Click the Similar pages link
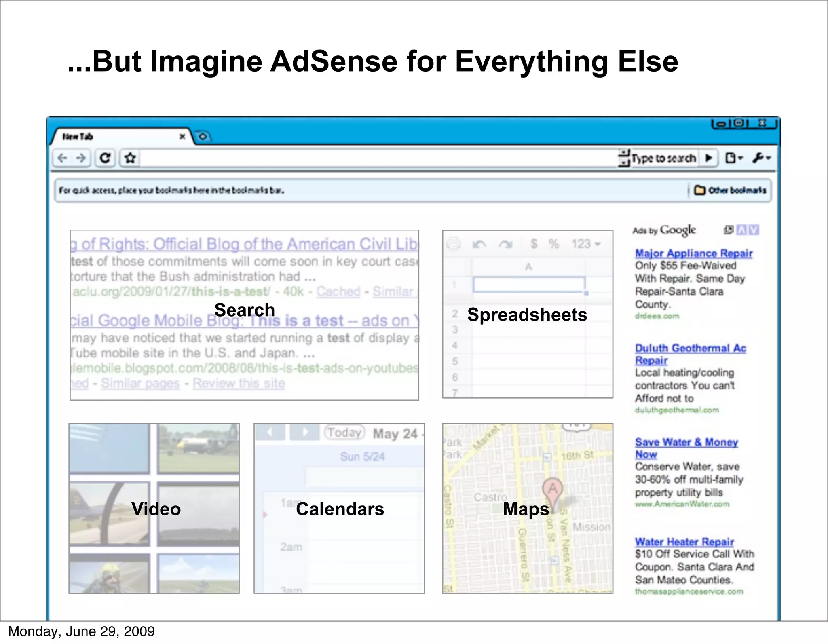Screen dimensions: 828x644 (140, 383)
